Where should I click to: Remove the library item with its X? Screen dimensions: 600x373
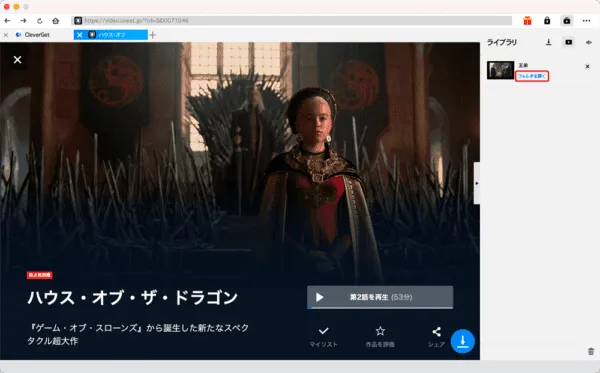click(x=587, y=66)
